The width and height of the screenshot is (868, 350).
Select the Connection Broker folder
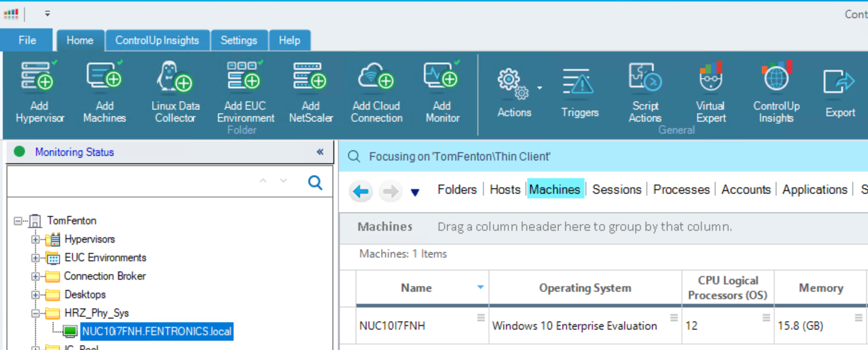pos(105,276)
